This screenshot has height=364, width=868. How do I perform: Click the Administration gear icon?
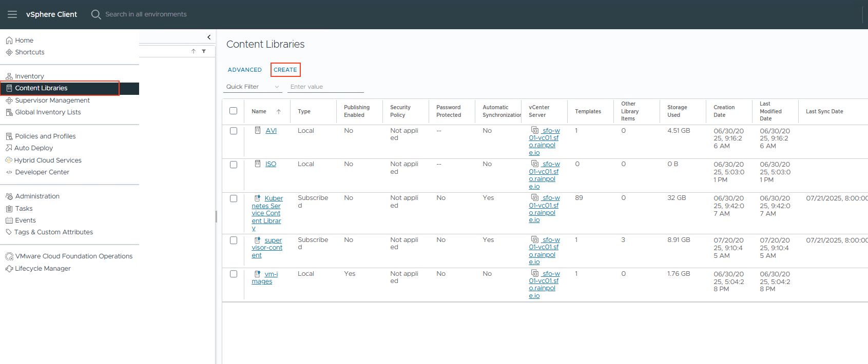(x=9, y=196)
